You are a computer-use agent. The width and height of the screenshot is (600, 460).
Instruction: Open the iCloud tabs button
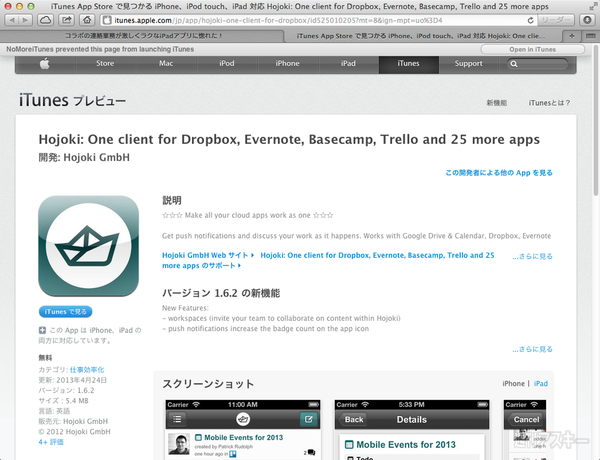(45, 20)
